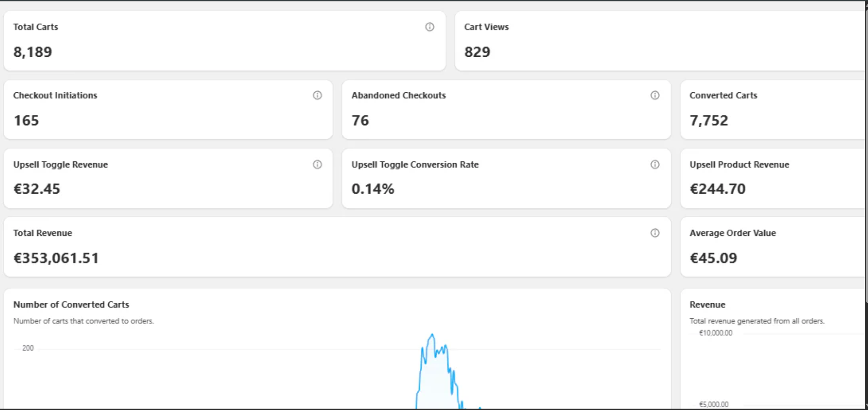Click the Total Revenue amount €353,061.51
Image resolution: width=868 pixels, height=410 pixels.
pos(56,258)
